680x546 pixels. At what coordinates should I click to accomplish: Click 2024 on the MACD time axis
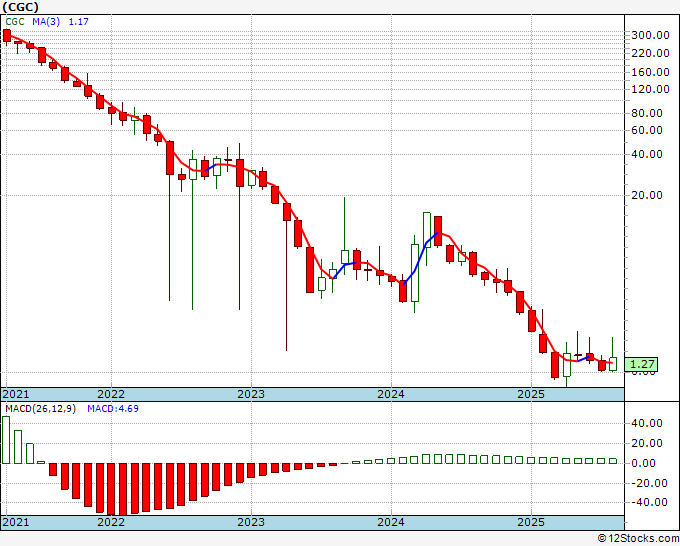[x=391, y=522]
